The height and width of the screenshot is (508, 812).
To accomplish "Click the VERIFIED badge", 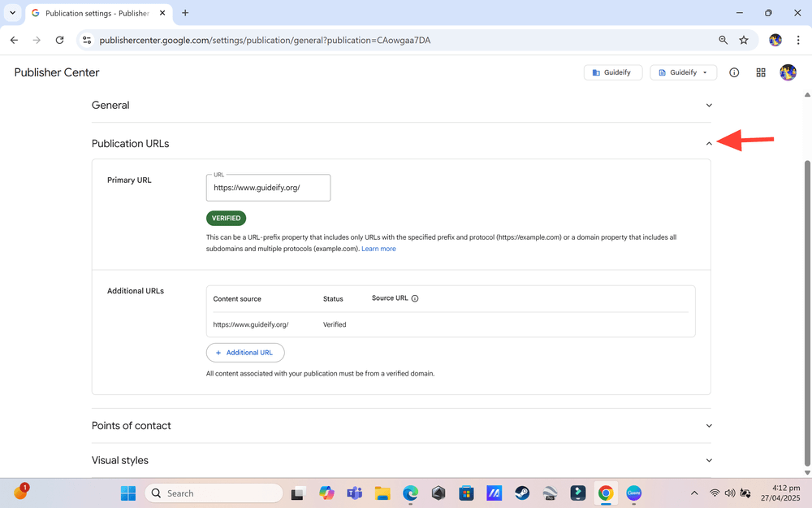I will pyautogui.click(x=226, y=218).
